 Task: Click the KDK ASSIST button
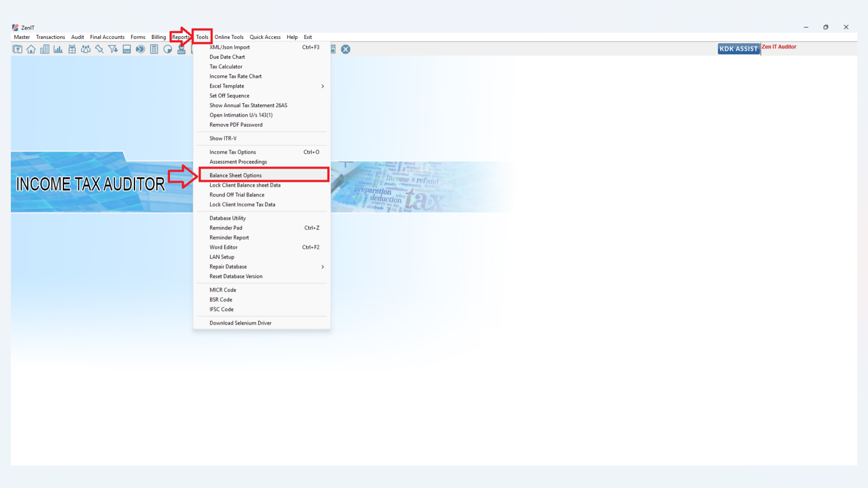pyautogui.click(x=739, y=49)
